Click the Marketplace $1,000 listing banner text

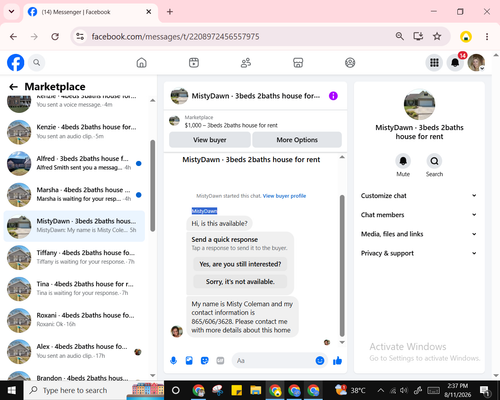click(x=231, y=125)
